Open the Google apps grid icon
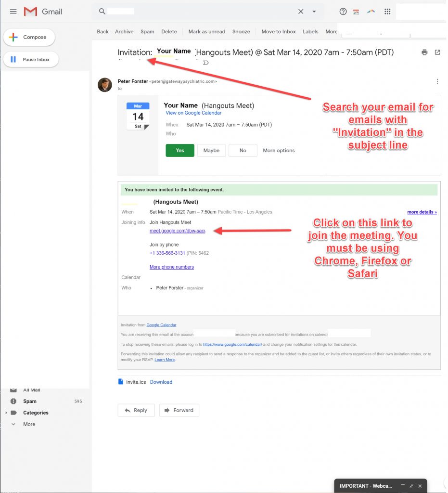 pos(387,12)
